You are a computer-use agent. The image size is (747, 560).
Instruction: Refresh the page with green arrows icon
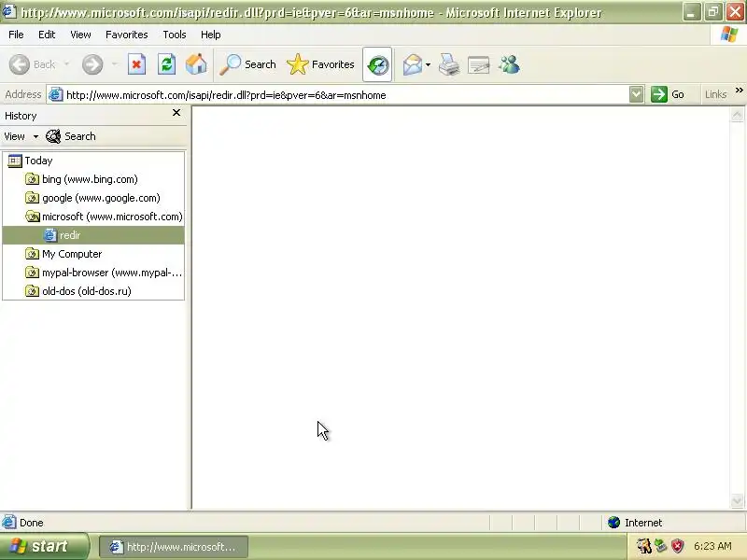click(x=167, y=64)
